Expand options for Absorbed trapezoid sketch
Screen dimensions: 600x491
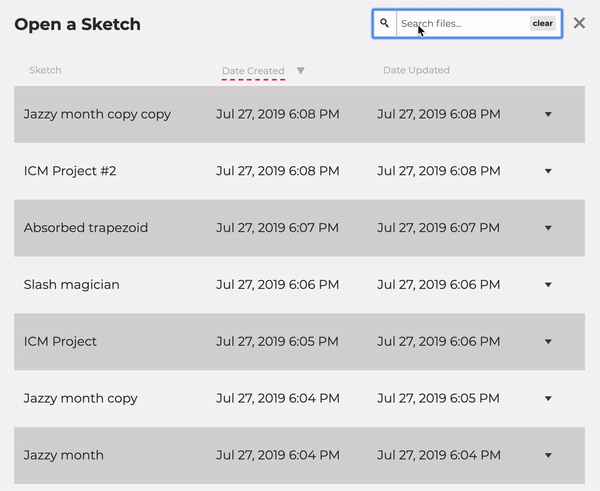point(548,228)
